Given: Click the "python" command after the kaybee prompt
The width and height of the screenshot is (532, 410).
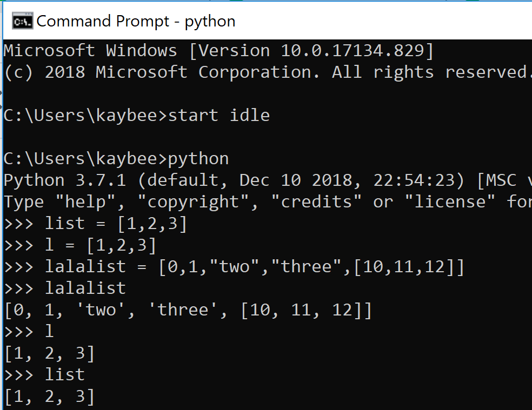Looking at the screenshot, I should pos(198,159).
